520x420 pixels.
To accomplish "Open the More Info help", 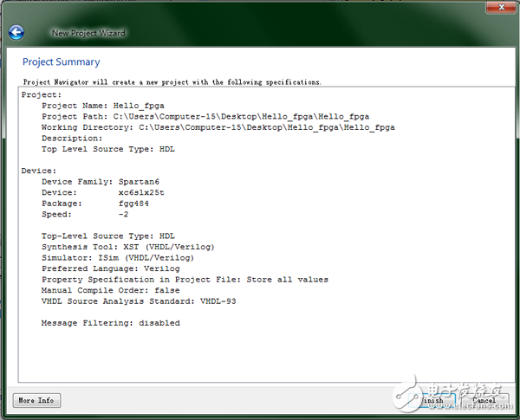I will (x=37, y=400).
